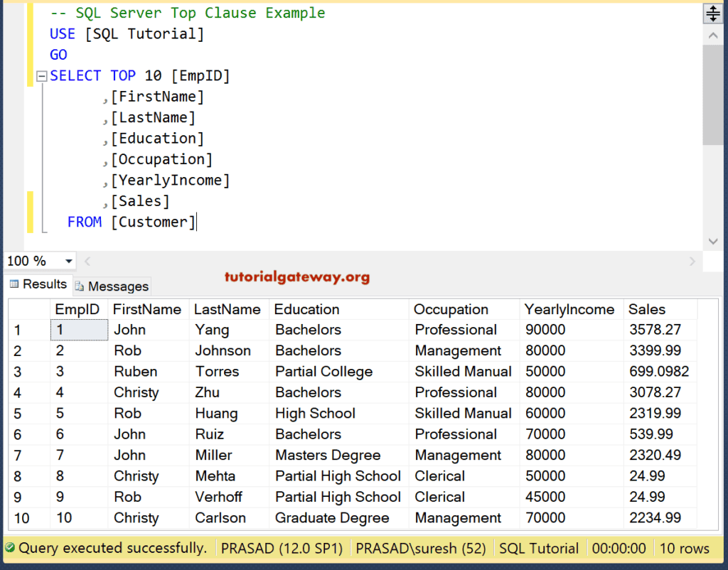
Task: Click the split editor window icon
Action: 712,14
